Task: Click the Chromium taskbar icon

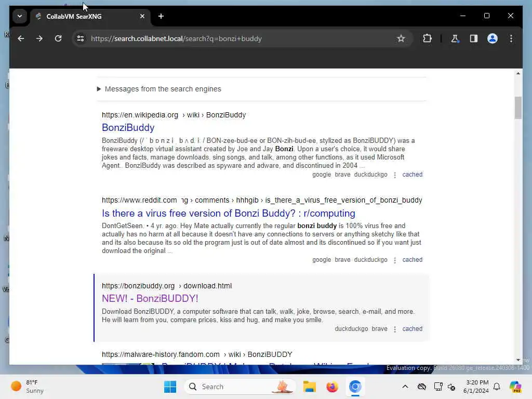Action: pos(355,387)
